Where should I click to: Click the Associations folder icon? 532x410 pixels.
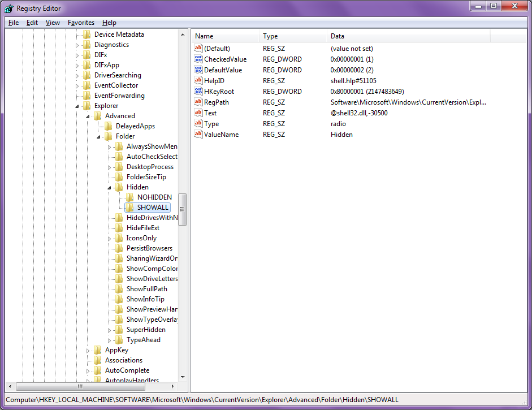click(97, 360)
